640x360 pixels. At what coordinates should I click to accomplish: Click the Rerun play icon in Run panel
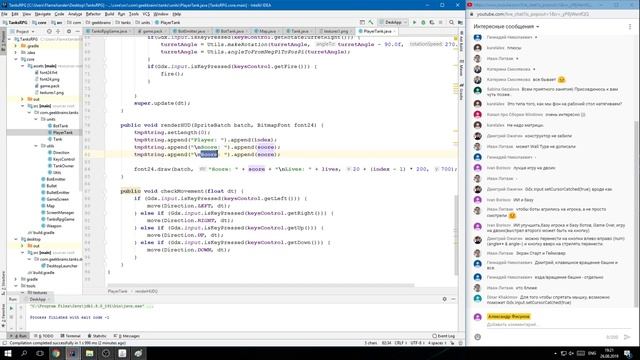11,308
